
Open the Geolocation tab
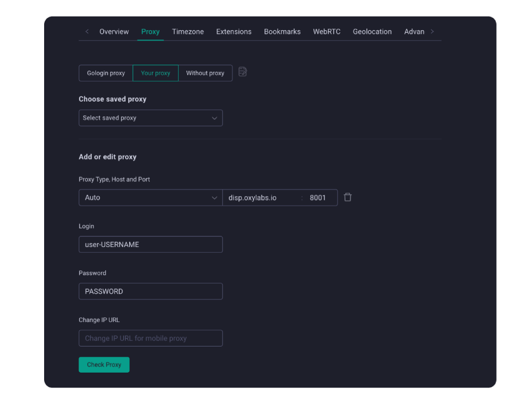372,31
